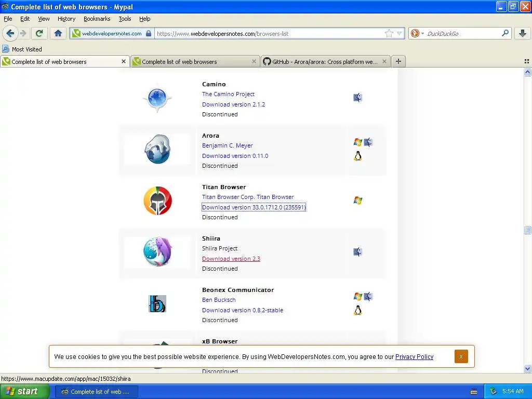
Task: Click the on-screen keyboard tray icon
Action: 474,392
